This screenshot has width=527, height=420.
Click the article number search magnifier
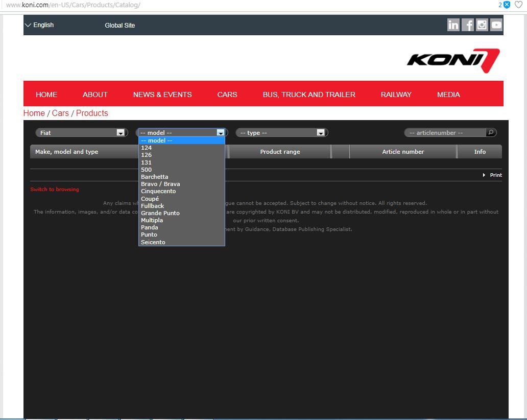491,132
